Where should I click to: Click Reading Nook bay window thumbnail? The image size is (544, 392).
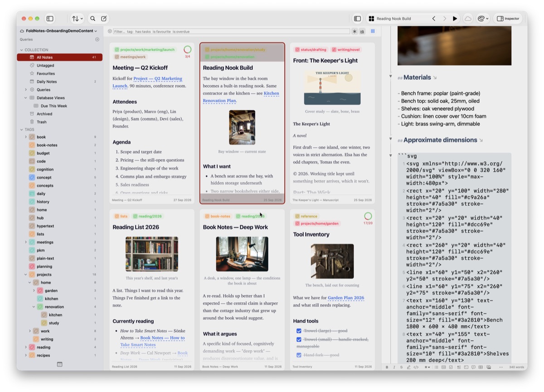pos(242,127)
